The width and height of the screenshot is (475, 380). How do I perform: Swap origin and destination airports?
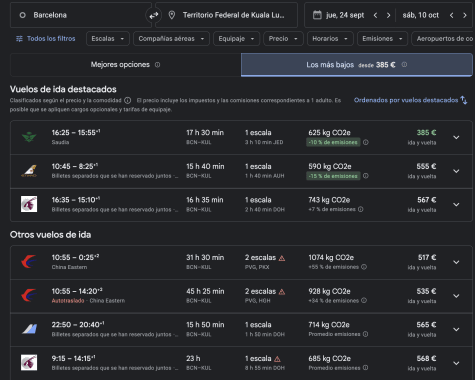(x=153, y=15)
